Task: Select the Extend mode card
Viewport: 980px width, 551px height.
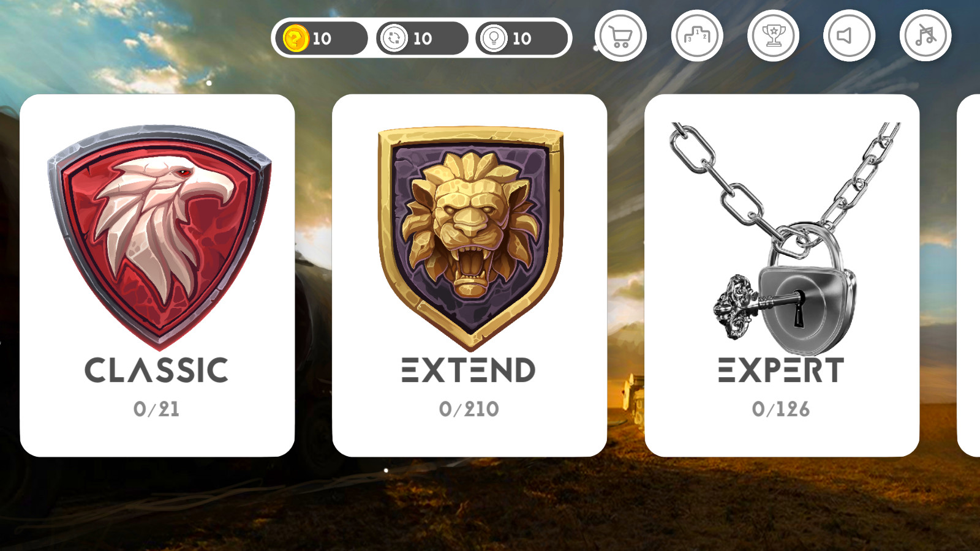Action: (x=470, y=275)
